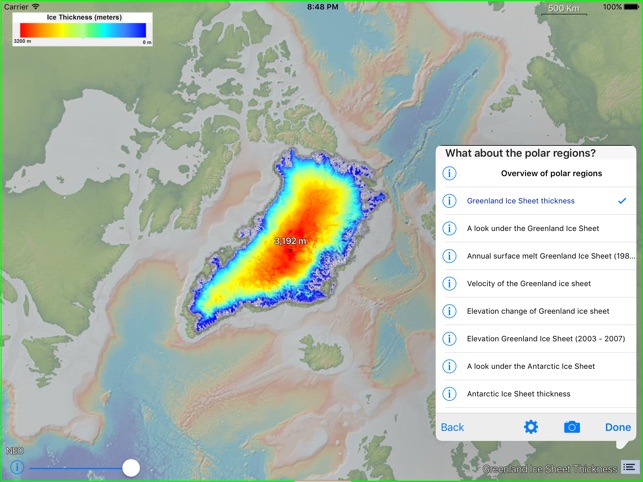Viewport: 643px width, 482px height.
Task: Open info for Overview of polar regions
Action: (x=449, y=173)
